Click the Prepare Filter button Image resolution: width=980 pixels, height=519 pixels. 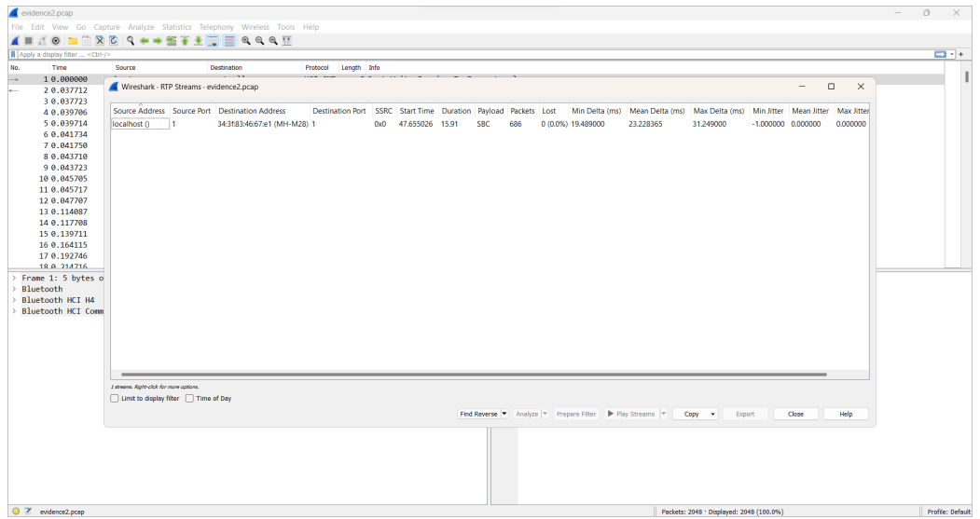[x=576, y=414]
